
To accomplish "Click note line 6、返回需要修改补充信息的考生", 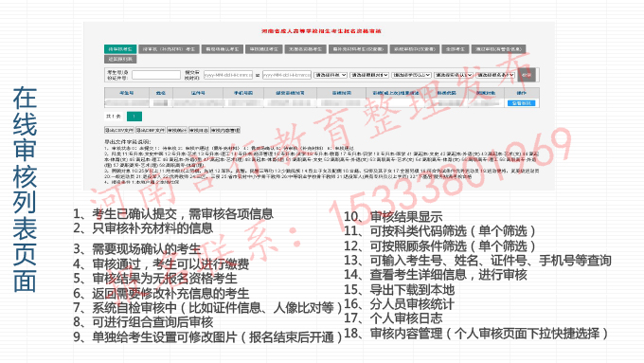I will click(x=161, y=293).
